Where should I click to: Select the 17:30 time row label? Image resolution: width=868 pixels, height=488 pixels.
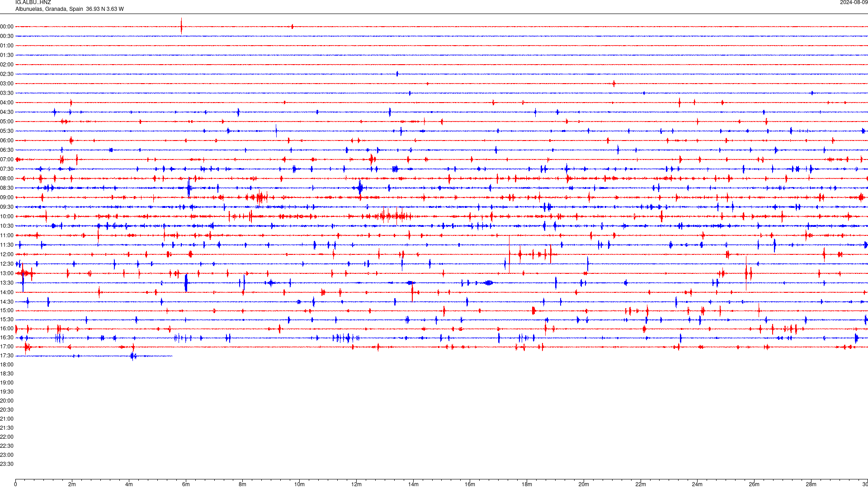click(7, 356)
